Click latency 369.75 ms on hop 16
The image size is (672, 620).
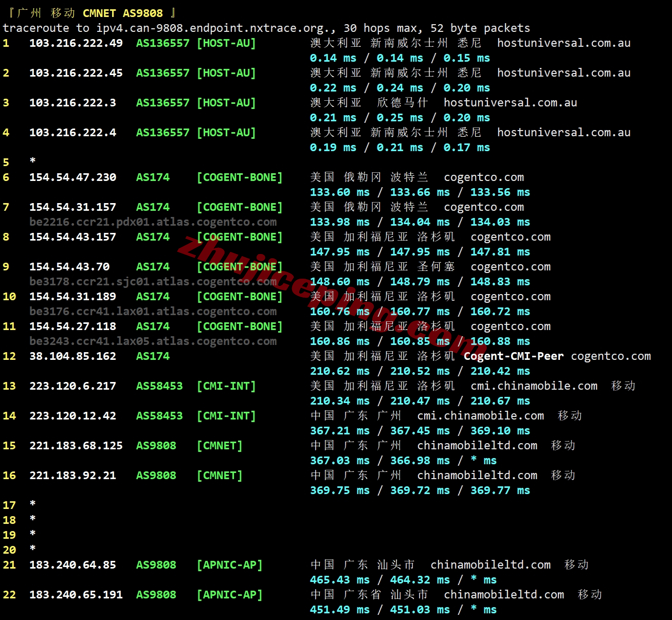(x=340, y=490)
